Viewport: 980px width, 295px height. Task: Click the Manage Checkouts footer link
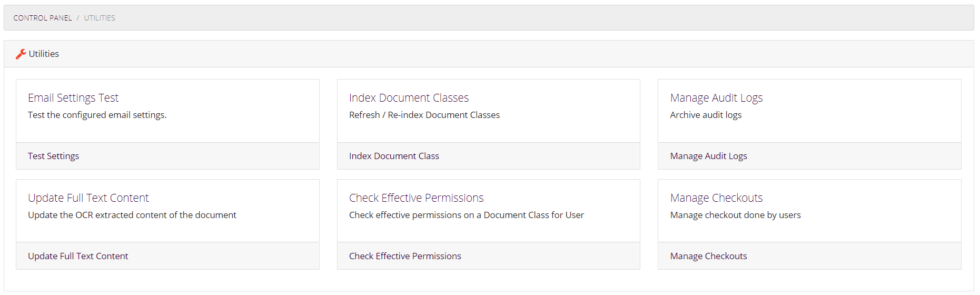click(x=708, y=256)
